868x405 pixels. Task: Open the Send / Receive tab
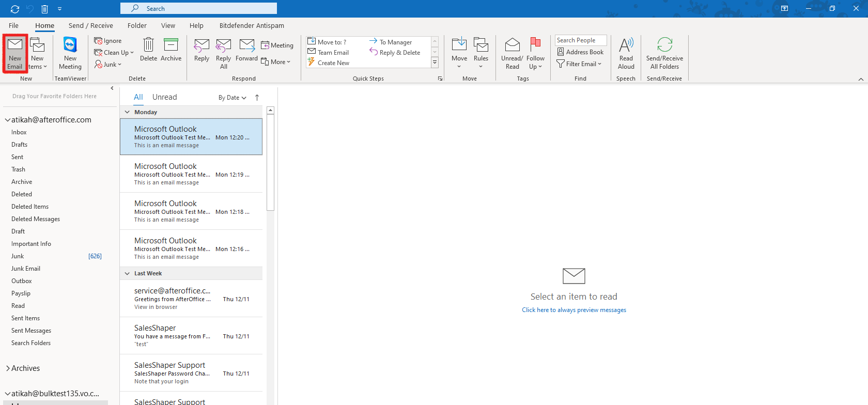(x=90, y=25)
